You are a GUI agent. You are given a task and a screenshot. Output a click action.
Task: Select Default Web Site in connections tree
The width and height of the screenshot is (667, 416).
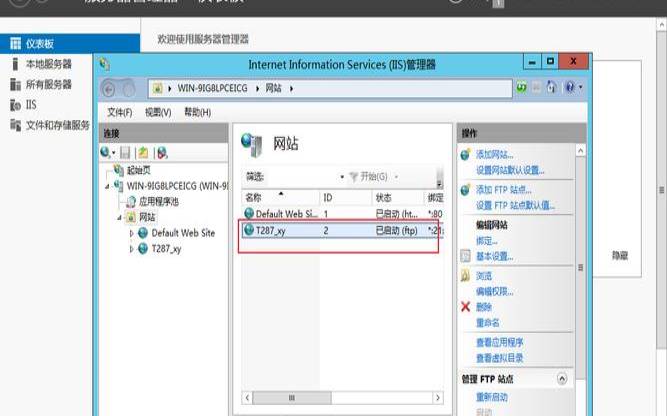[183, 233]
